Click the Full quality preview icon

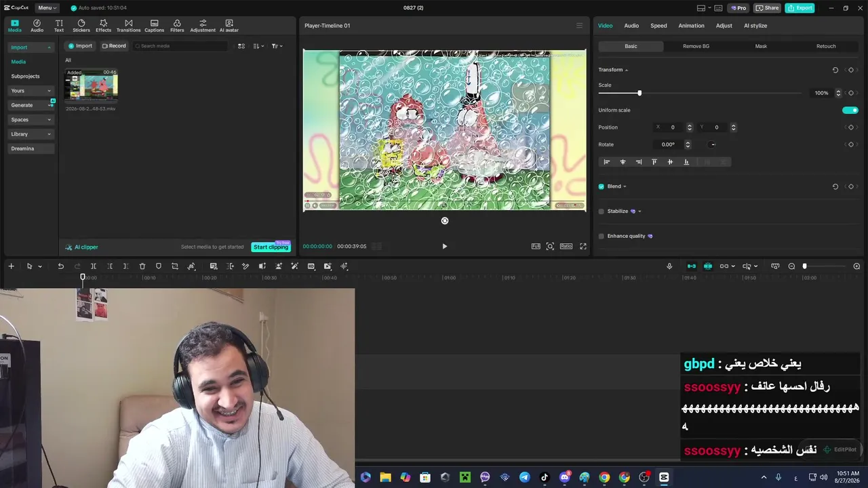[536, 246]
